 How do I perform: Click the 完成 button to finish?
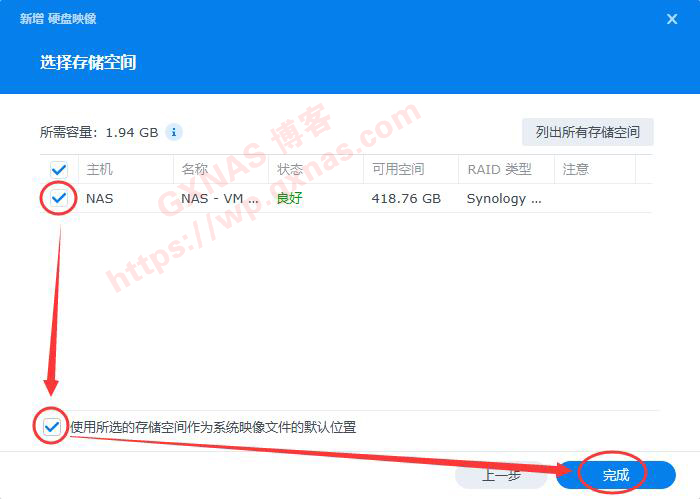pyautogui.click(x=616, y=475)
